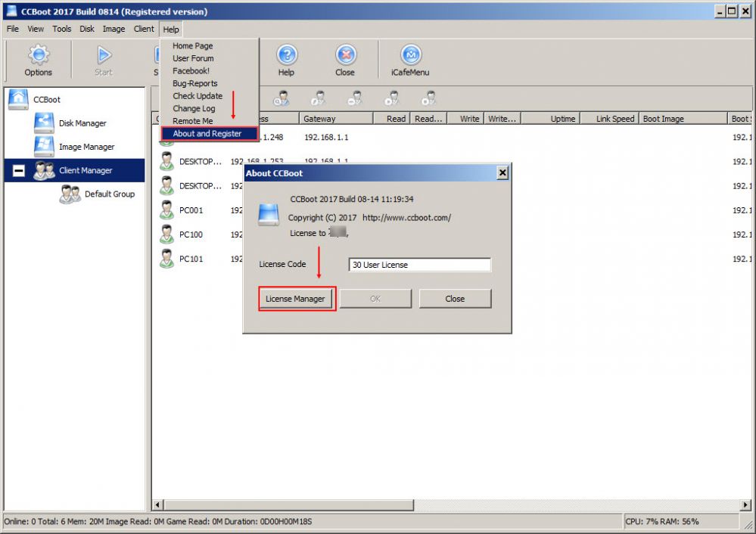The image size is (756, 534).
Task: Select the PC101 client row name
Action: (x=191, y=259)
